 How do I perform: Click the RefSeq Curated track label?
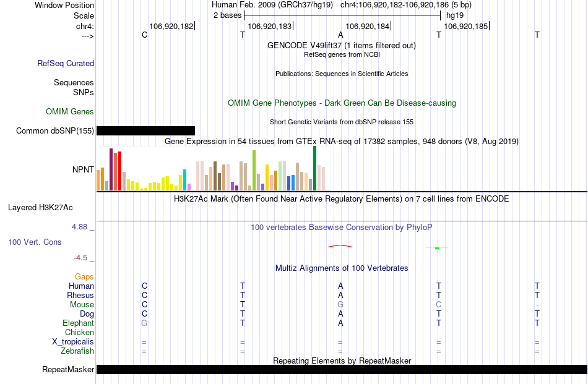pos(66,63)
